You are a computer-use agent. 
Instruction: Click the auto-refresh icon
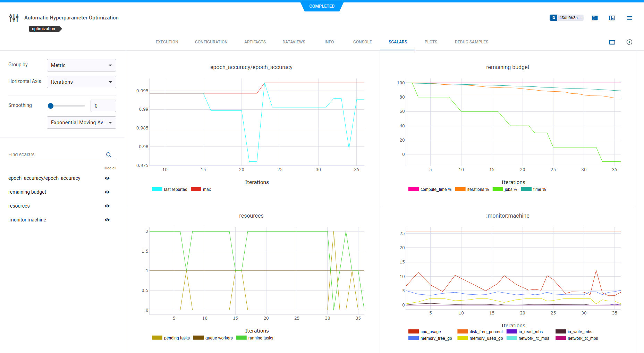pyautogui.click(x=629, y=42)
